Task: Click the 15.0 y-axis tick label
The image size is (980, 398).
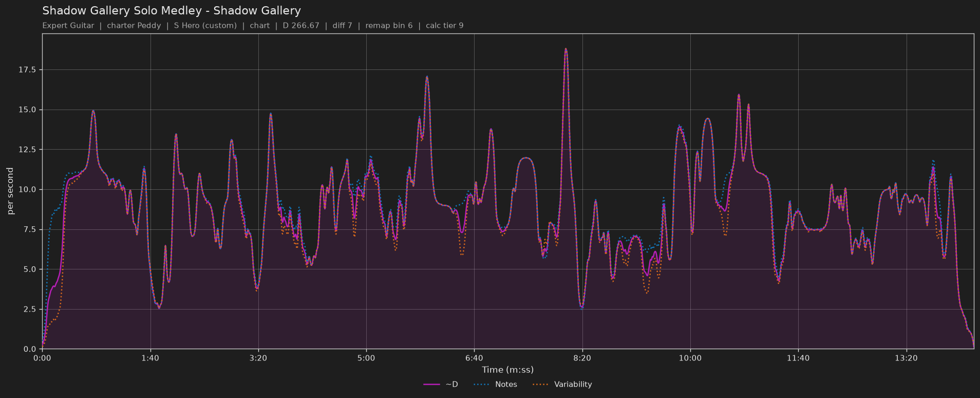Action: (27, 110)
